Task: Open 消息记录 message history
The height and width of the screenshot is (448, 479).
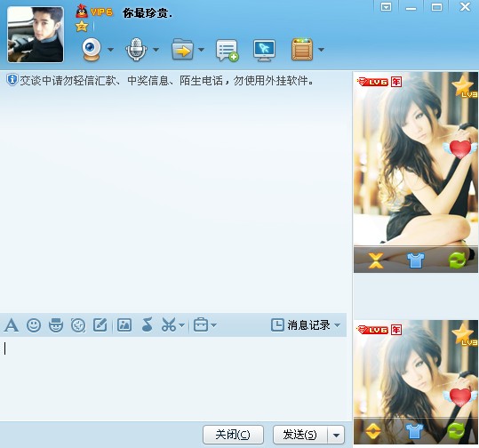Action: click(x=300, y=325)
